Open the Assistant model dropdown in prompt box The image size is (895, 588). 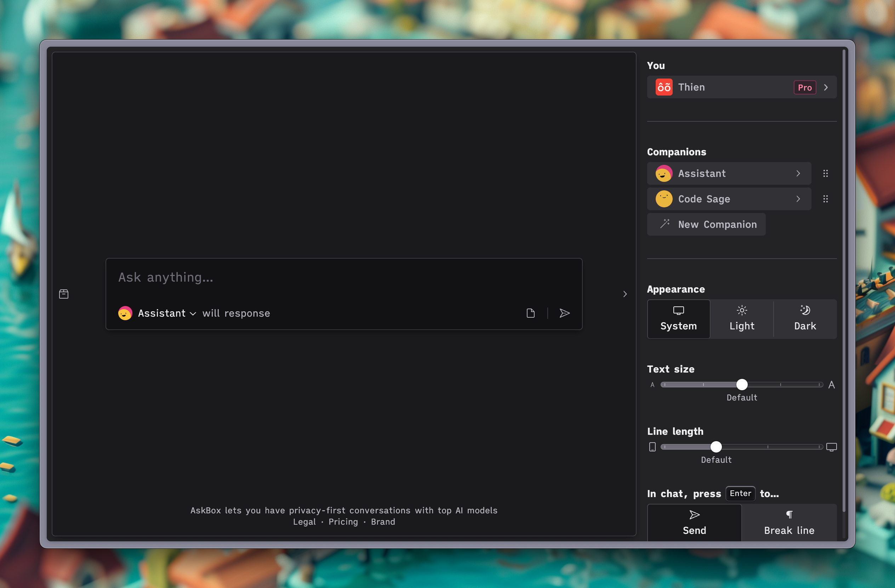click(x=167, y=313)
